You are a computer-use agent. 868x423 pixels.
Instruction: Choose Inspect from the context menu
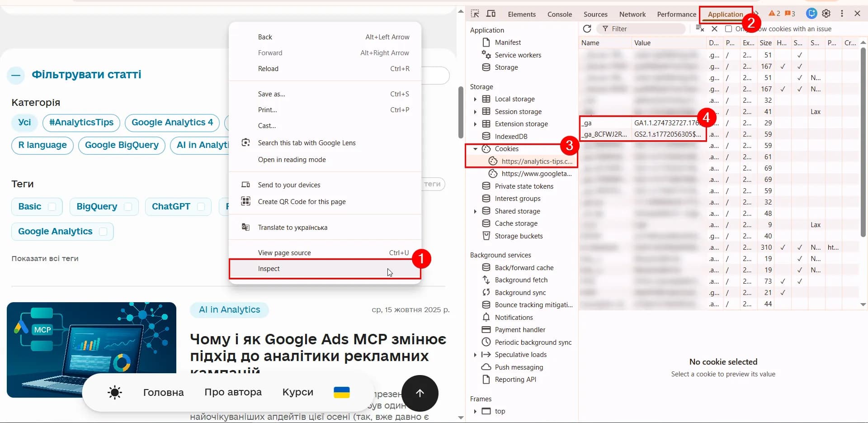[269, 269]
